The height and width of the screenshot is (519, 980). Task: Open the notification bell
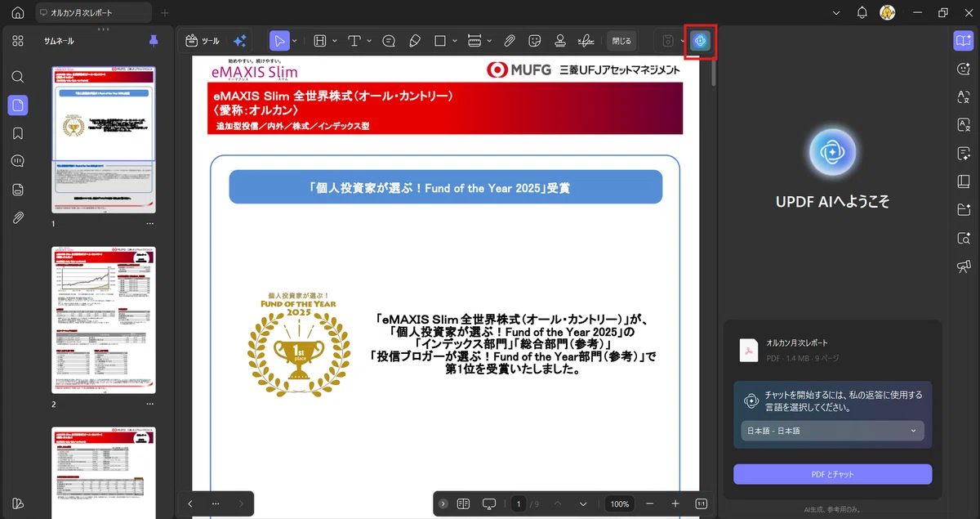(x=862, y=13)
